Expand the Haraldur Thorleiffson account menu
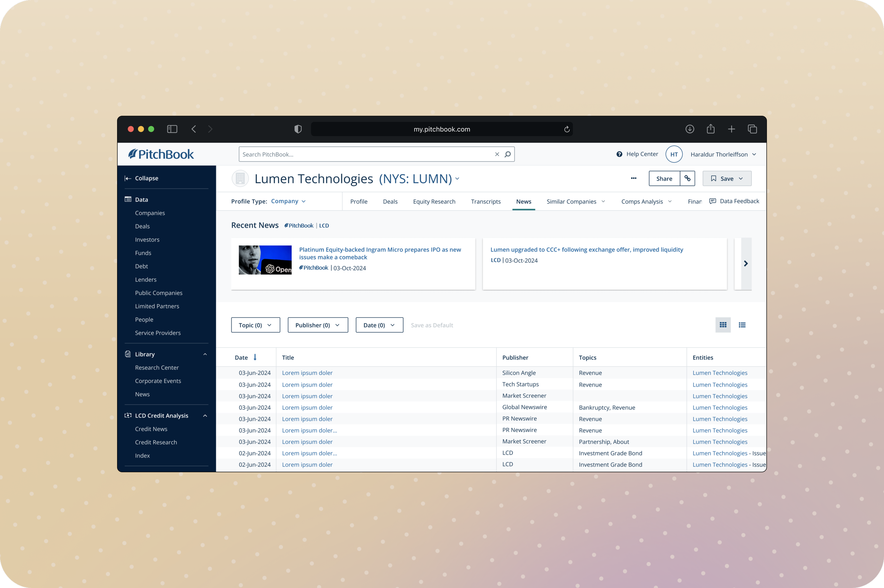 [754, 154]
